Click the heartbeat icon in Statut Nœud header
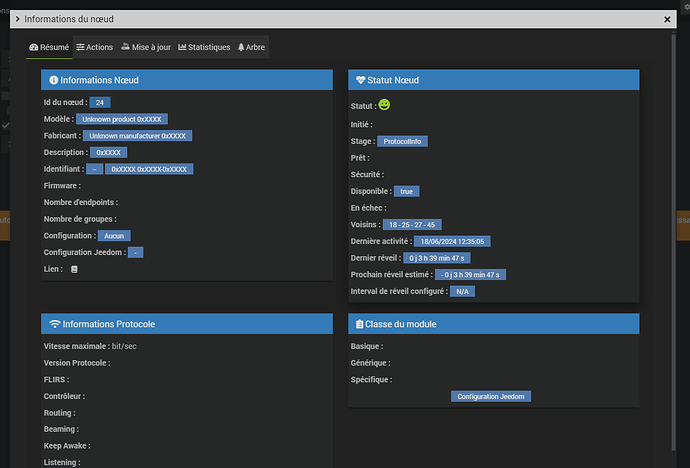This screenshot has width=690, height=468. pyautogui.click(x=361, y=79)
